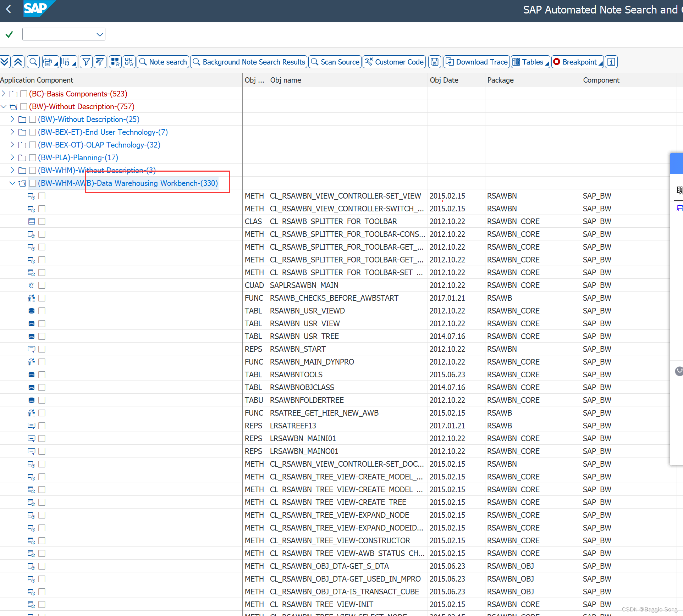This screenshot has height=616, width=683.
Task: Click table icon of RSAWBNFOLDERTREE row
Action: 32,400
